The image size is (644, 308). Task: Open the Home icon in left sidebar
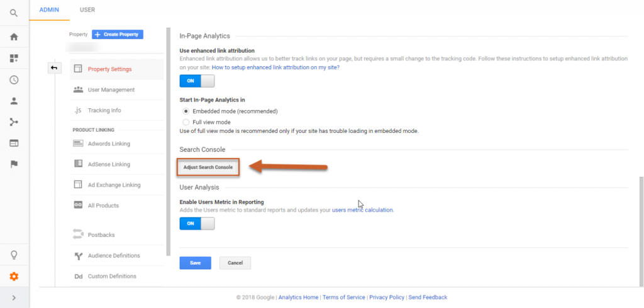(14, 37)
